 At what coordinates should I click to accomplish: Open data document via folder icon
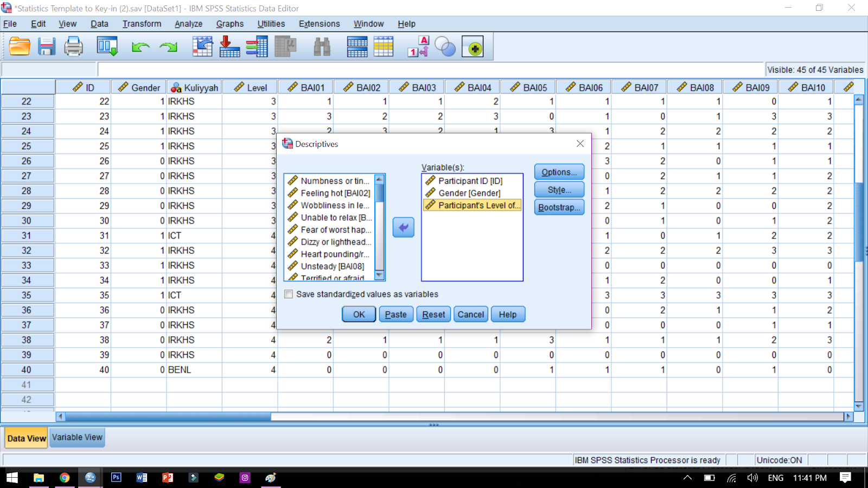(20, 47)
